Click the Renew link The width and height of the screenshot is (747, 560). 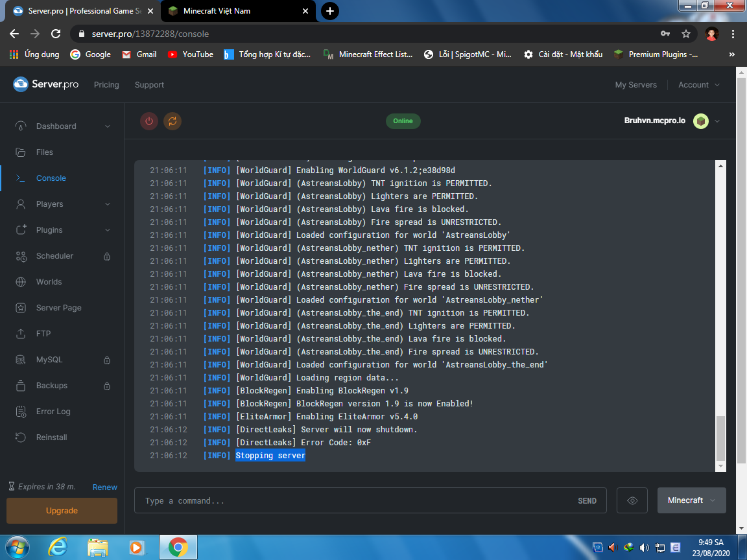pyautogui.click(x=105, y=487)
